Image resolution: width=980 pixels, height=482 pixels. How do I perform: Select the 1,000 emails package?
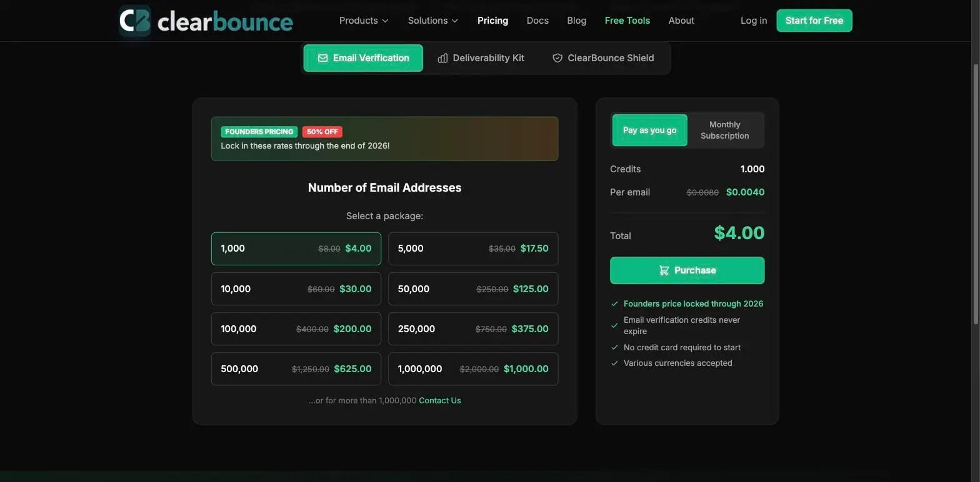point(296,248)
